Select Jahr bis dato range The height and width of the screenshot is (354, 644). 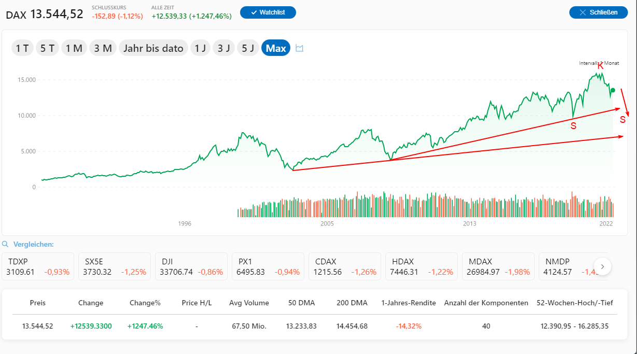click(x=153, y=48)
